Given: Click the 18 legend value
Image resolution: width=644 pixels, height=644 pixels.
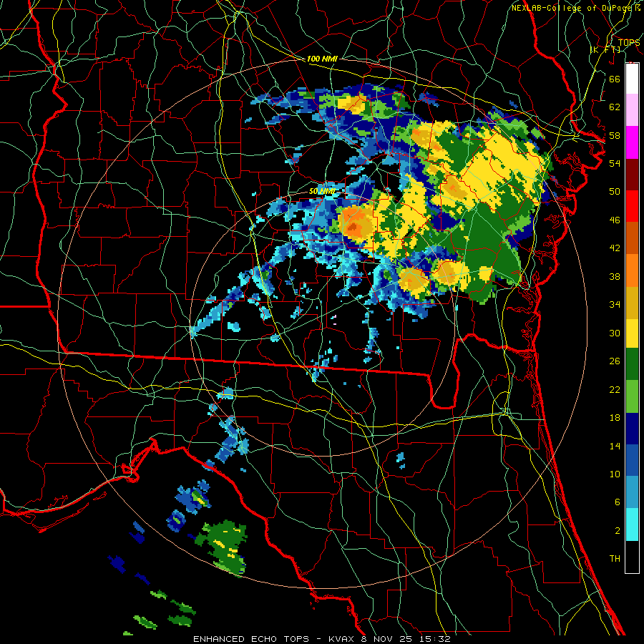Looking at the screenshot, I should pos(615,418).
